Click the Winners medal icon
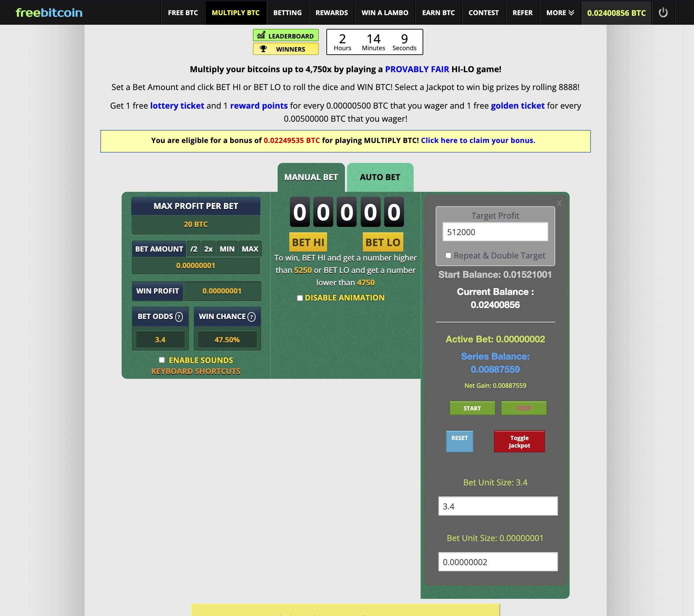 click(266, 49)
